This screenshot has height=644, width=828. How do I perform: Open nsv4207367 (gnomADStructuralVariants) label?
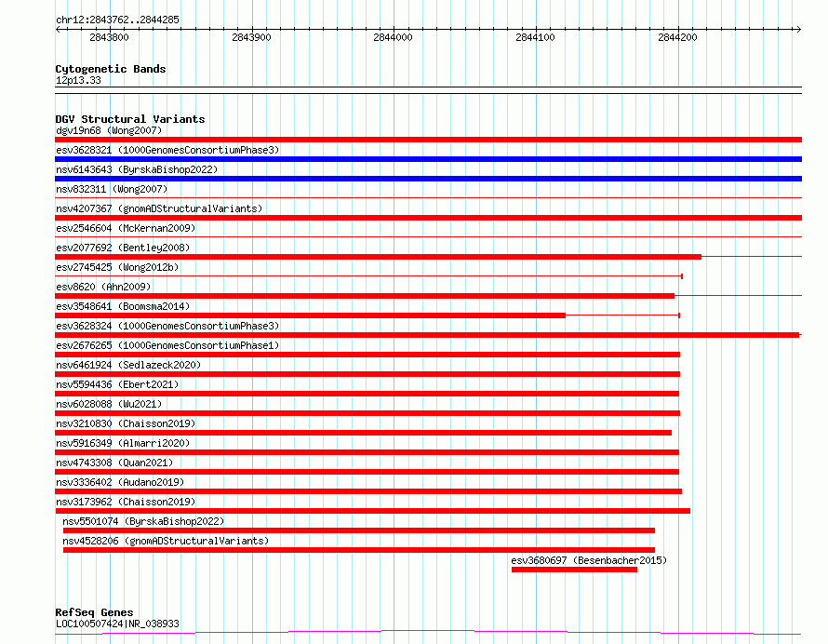[159, 208]
